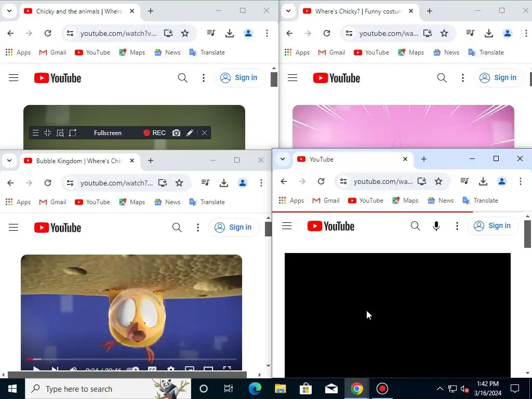Click taskbar search box
The height and width of the screenshot is (399, 532).
108,389
